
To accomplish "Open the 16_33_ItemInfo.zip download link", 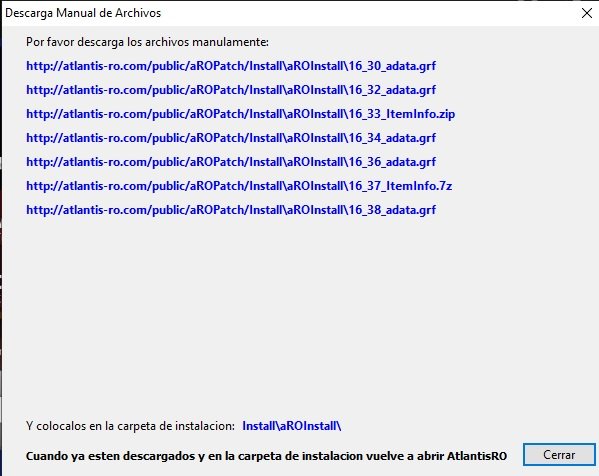I will pos(240,114).
